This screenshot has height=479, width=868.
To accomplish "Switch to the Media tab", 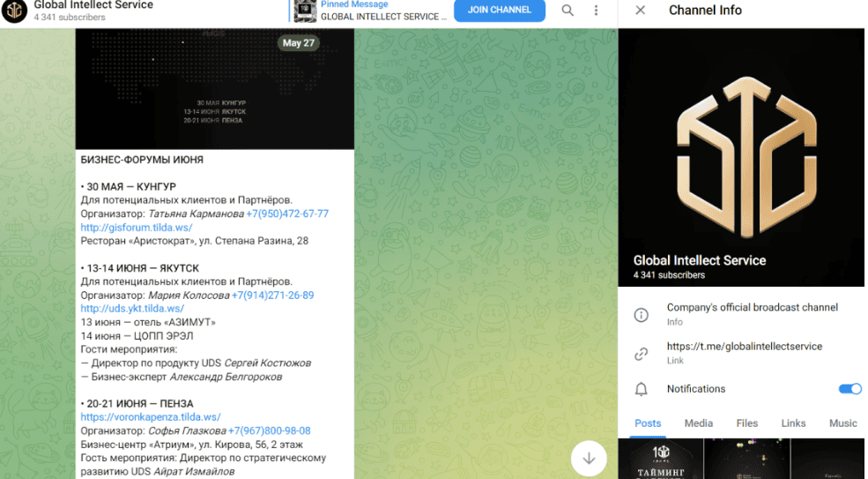I will [x=699, y=423].
